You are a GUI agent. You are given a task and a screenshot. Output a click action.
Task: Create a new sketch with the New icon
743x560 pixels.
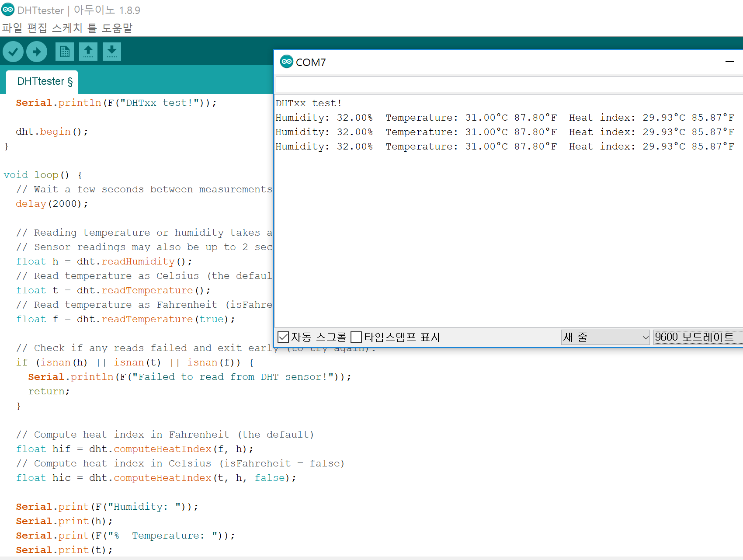pos(65,52)
